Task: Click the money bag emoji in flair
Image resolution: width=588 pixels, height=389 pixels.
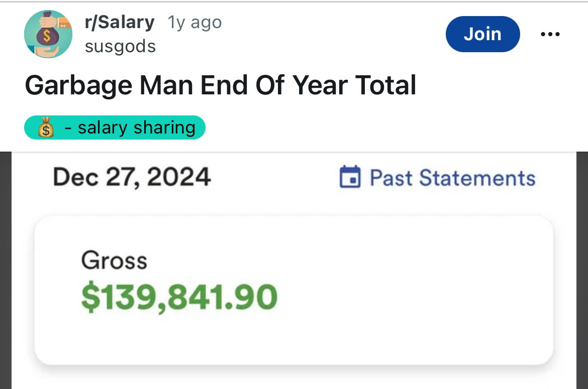Action: pos(46,127)
